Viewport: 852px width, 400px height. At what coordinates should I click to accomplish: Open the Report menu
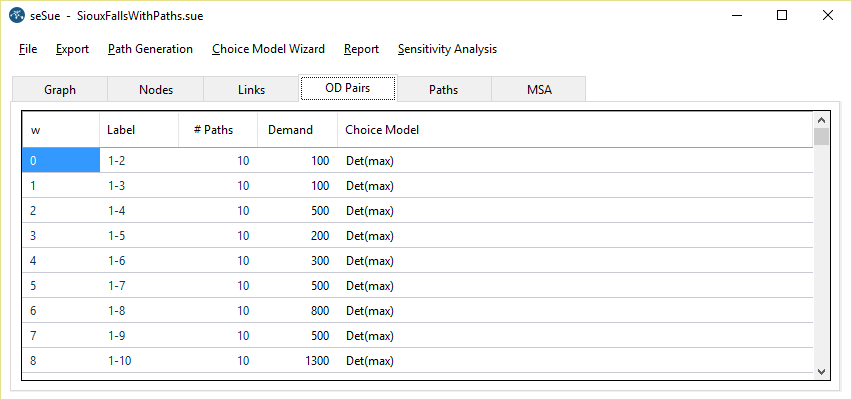tap(361, 49)
